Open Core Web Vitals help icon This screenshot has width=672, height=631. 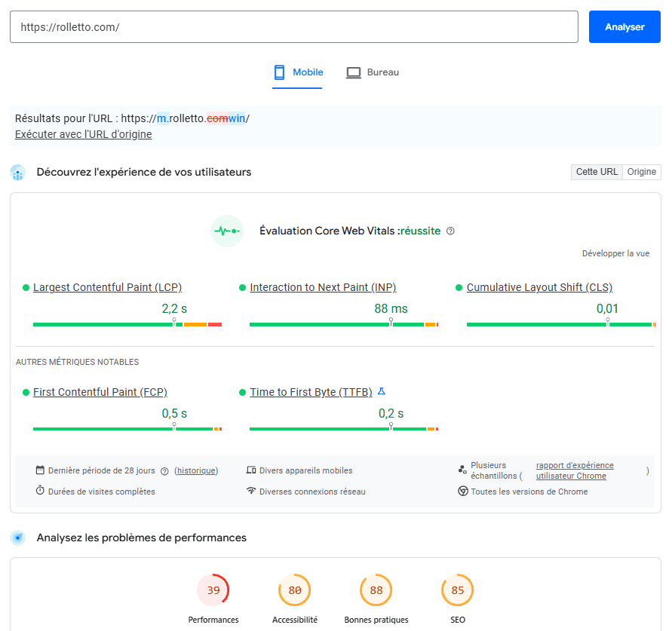point(450,231)
